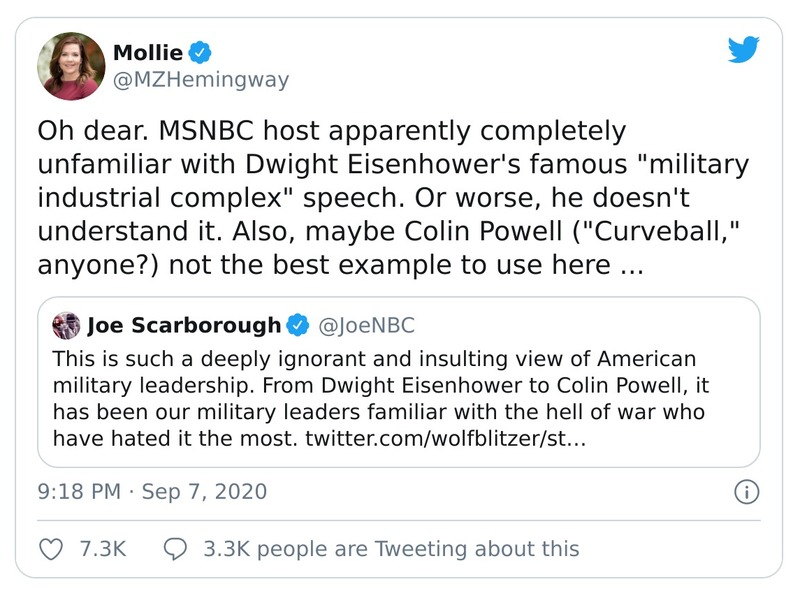This screenshot has width=800, height=598.
Task: Click Joe Scarborough's verified badge
Action: [x=298, y=325]
